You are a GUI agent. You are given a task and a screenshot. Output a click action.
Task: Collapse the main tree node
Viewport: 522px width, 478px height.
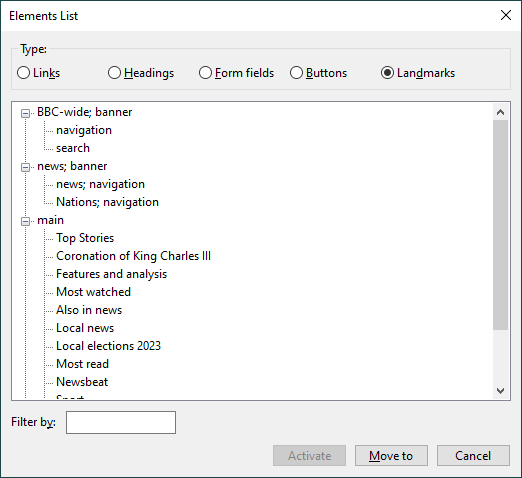[x=25, y=221]
